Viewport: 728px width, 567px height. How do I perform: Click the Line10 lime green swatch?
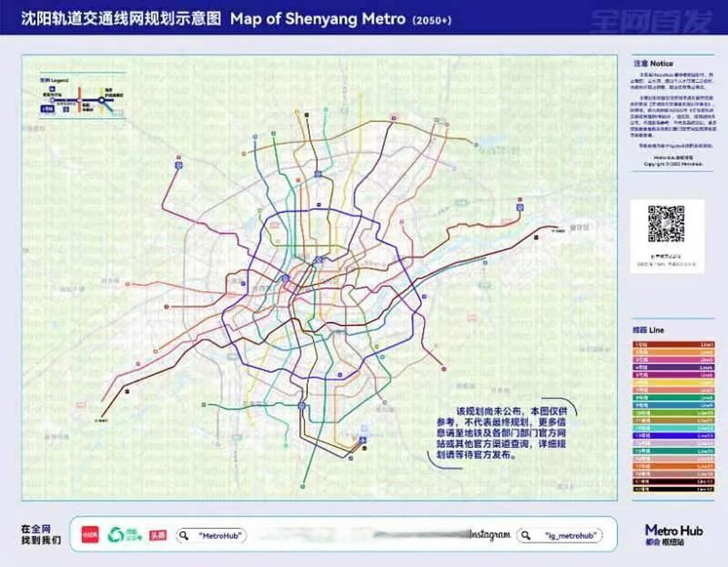pyautogui.click(x=674, y=413)
